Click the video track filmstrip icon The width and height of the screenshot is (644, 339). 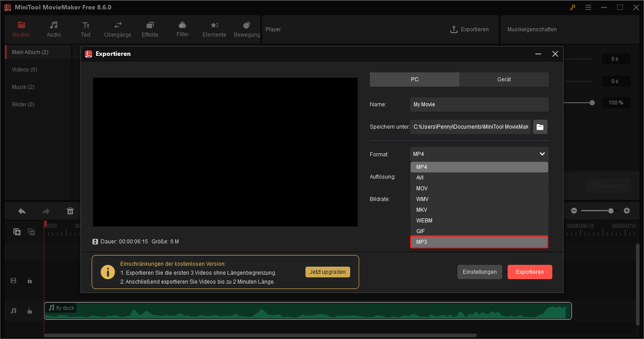(x=13, y=281)
